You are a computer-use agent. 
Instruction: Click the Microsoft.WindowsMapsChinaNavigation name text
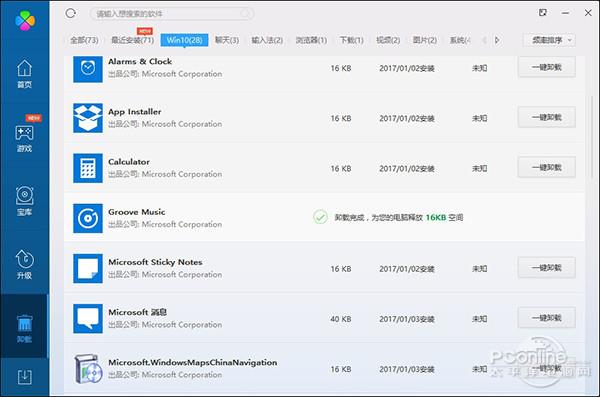[192, 362]
